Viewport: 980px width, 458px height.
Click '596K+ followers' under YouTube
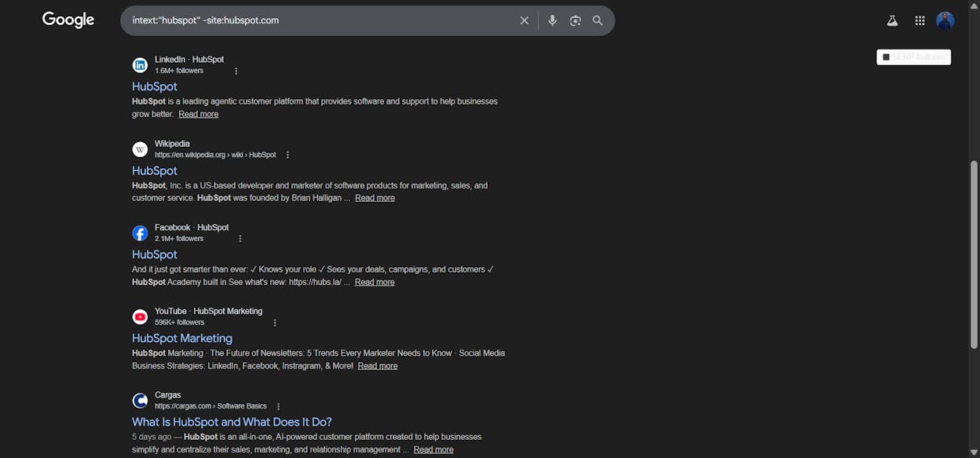[x=180, y=323]
